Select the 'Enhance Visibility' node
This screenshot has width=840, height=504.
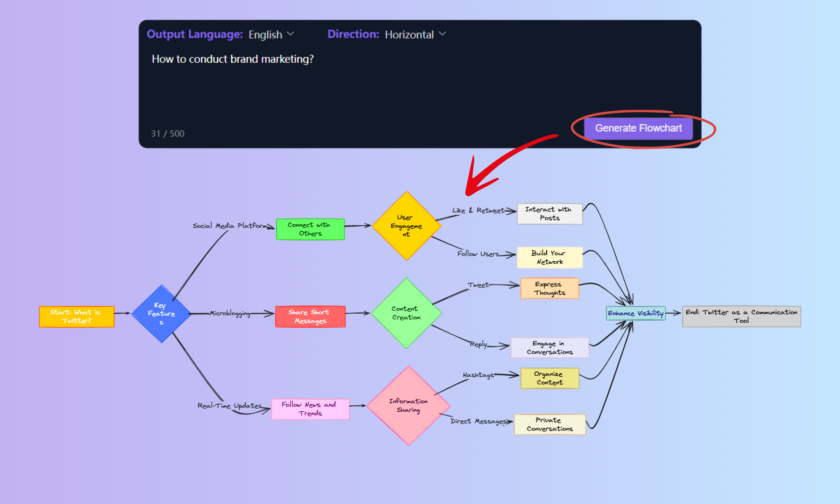click(x=636, y=313)
